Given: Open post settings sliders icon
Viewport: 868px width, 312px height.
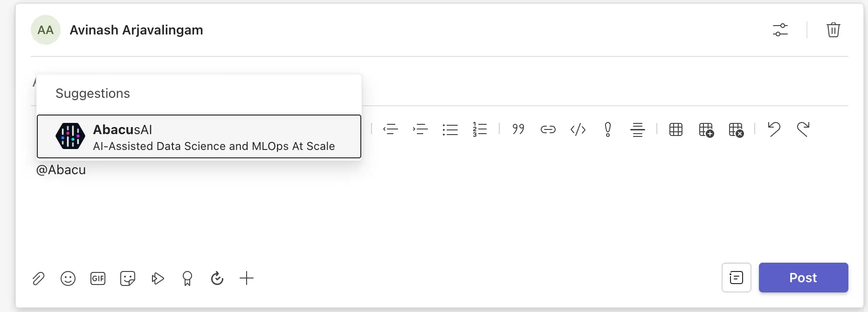Looking at the screenshot, I should pos(780,30).
